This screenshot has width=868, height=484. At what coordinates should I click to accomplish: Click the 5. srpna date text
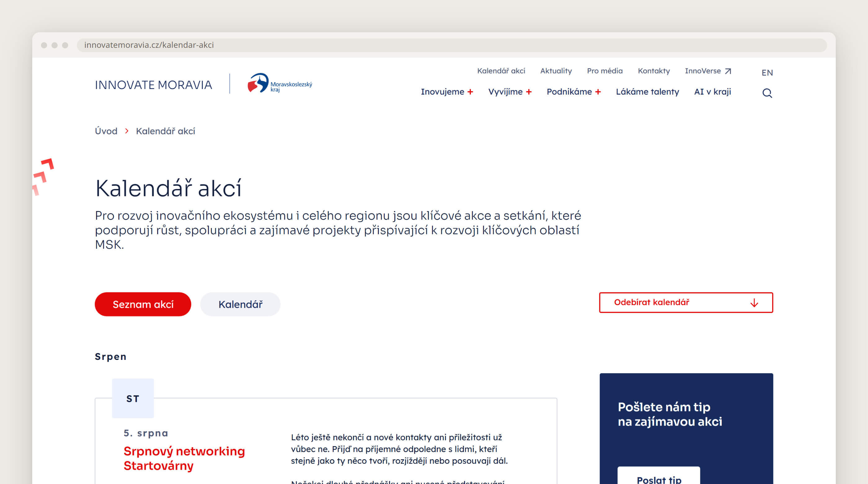click(x=146, y=433)
